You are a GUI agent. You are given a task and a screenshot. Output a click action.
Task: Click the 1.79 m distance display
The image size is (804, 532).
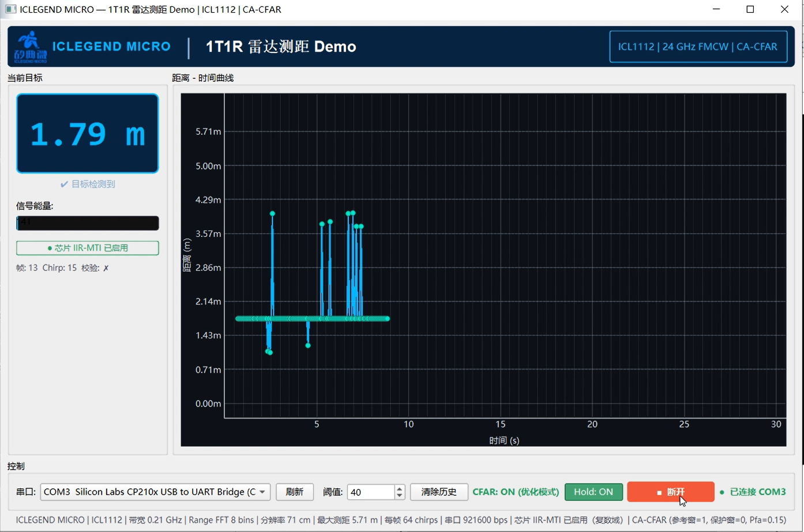point(88,134)
